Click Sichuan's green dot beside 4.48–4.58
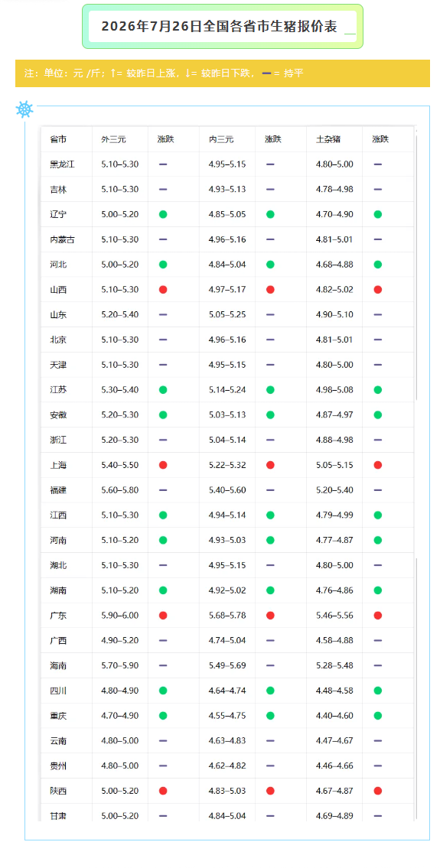The image size is (440, 868). (x=378, y=691)
